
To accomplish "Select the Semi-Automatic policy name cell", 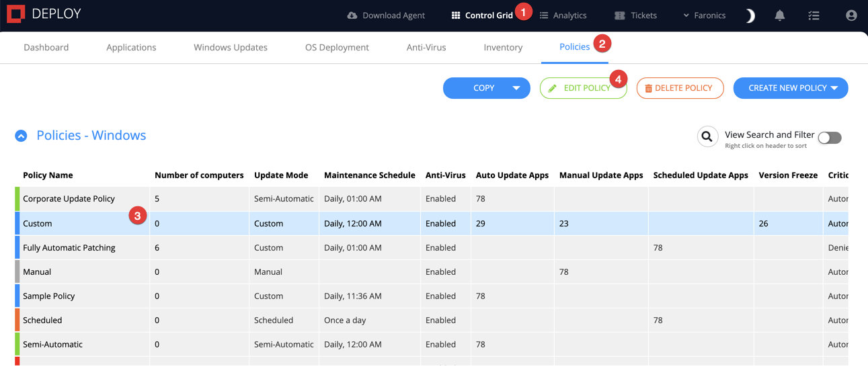I will coord(84,344).
